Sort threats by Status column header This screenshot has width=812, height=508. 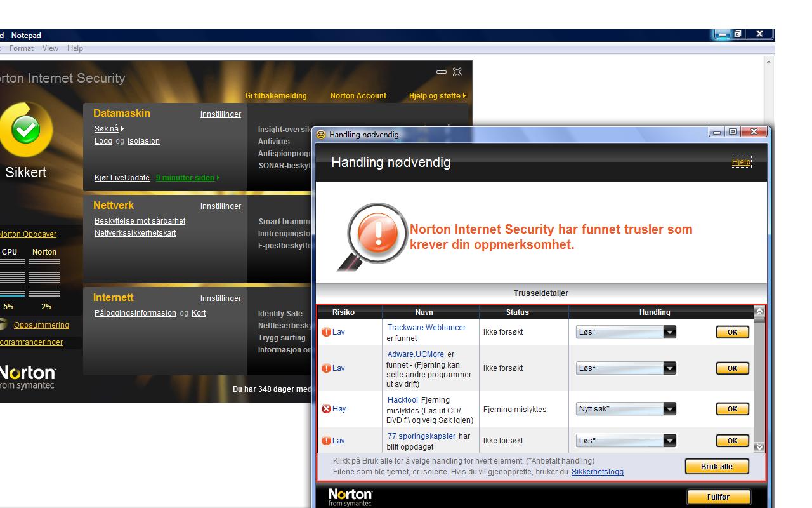coord(518,312)
